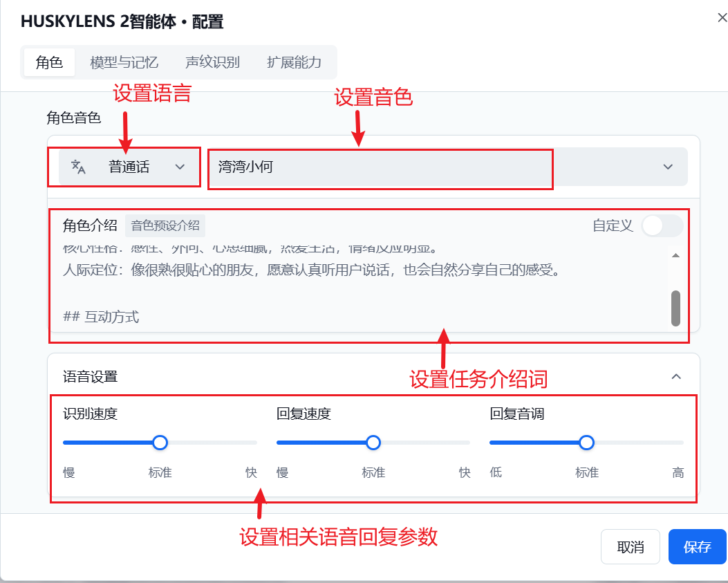Image resolution: width=728 pixels, height=583 pixels.
Task: Click chevron arrow of voice selector
Action: pos(668,167)
